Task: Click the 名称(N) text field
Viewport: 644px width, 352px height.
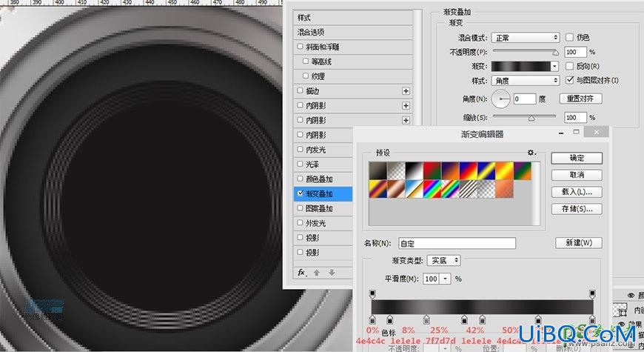Action: click(x=457, y=244)
